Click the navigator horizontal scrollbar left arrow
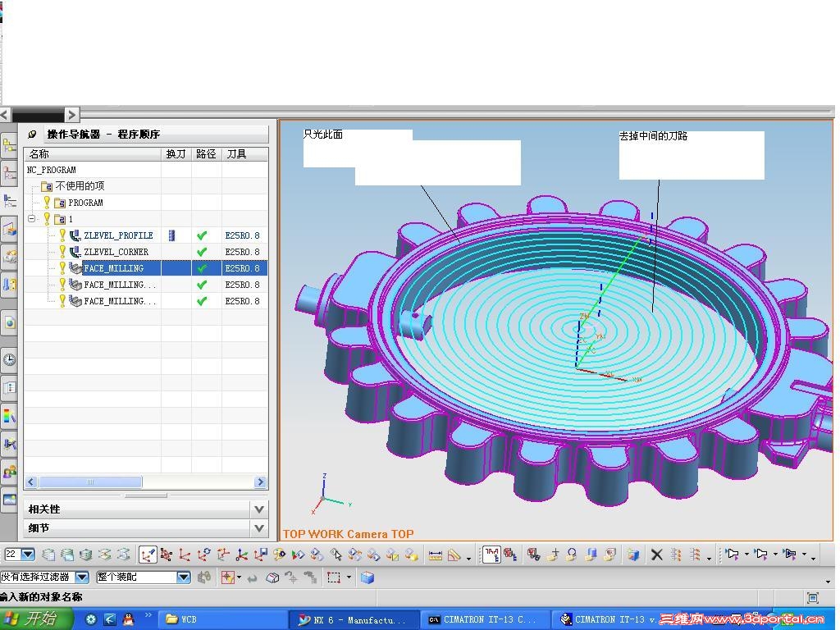Viewport: 840px width, 630px height. pos(31,482)
